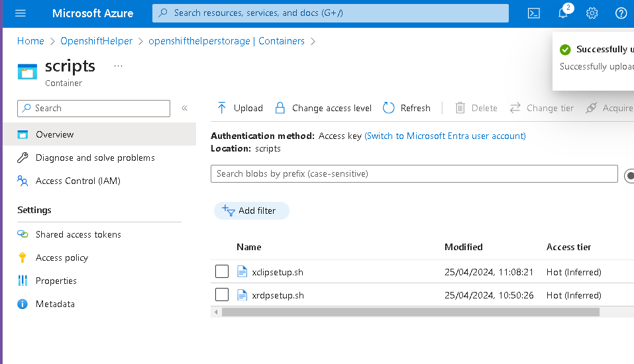Select Overview in the left menu
This screenshot has height=364, width=634.
(x=99, y=134)
